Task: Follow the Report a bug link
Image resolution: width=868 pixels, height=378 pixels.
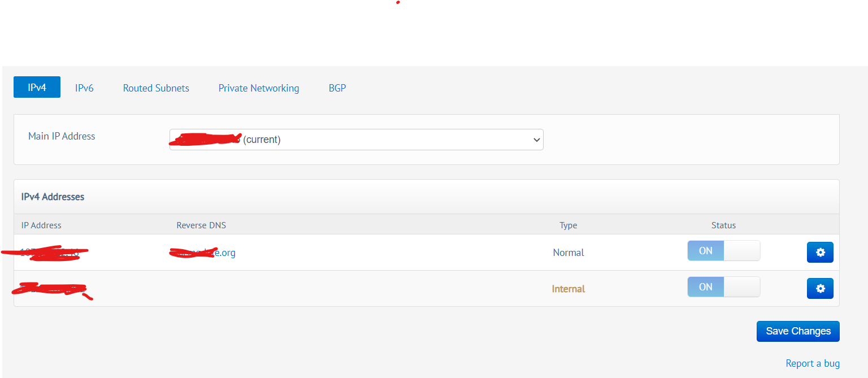Action: pos(813,363)
